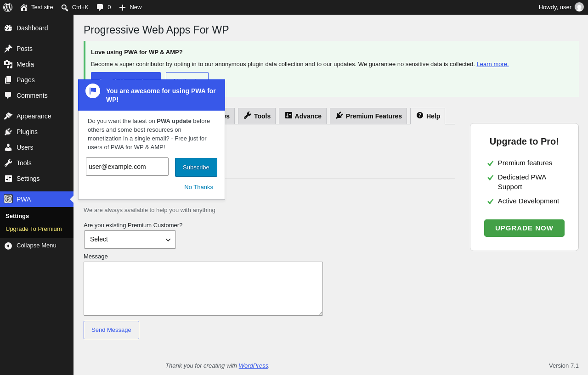The width and height of the screenshot is (588, 375).
Task: Click the Subscribe button
Action: [196, 167]
